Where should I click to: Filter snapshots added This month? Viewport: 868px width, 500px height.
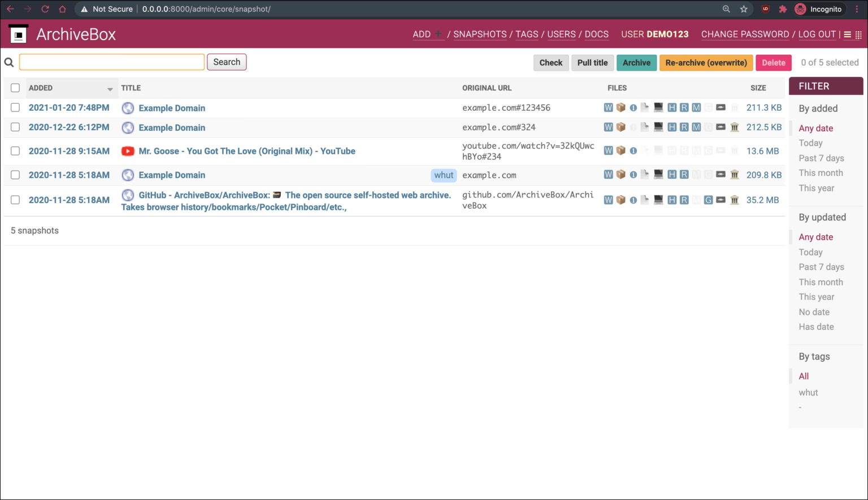pos(821,173)
